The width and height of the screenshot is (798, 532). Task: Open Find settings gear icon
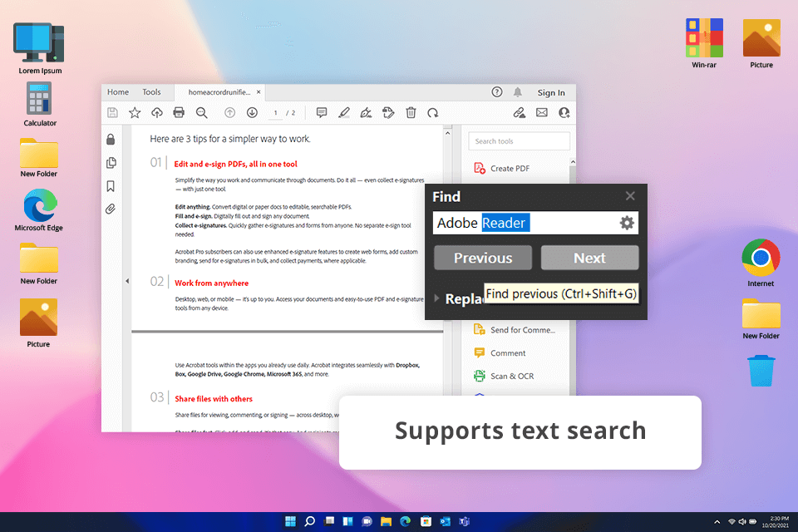627,223
